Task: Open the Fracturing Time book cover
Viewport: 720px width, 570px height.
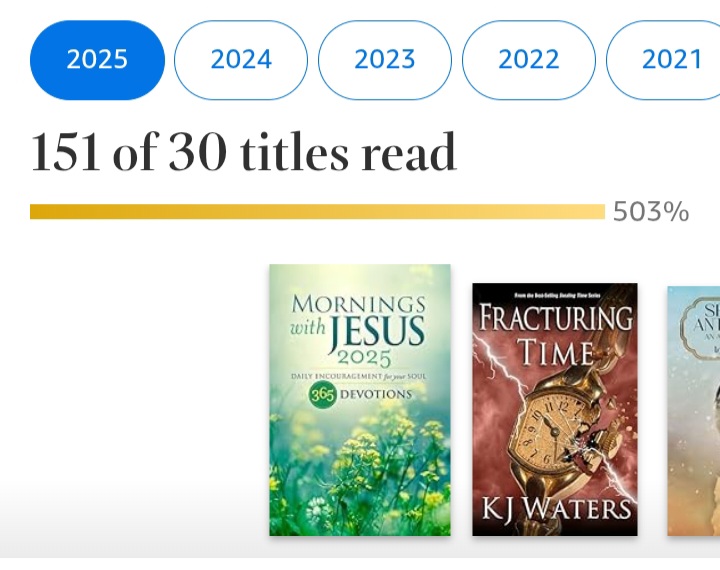Action: (555, 410)
